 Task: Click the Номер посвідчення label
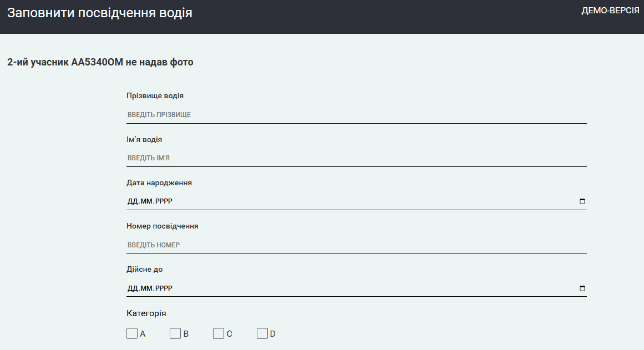coord(162,226)
